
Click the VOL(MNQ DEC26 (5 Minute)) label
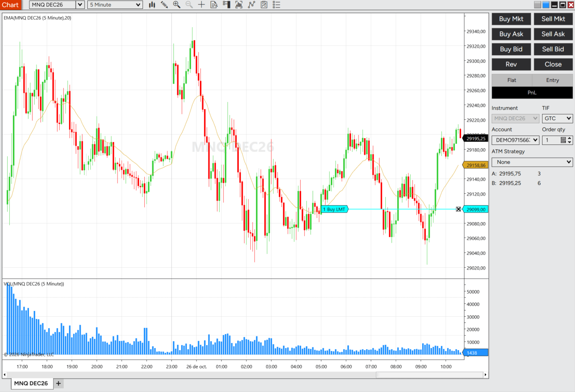[34, 284]
